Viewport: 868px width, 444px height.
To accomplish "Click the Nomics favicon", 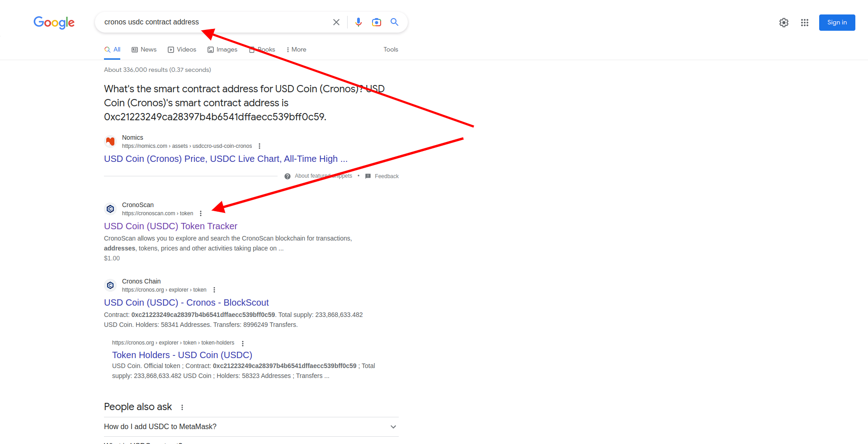I will click(110, 142).
